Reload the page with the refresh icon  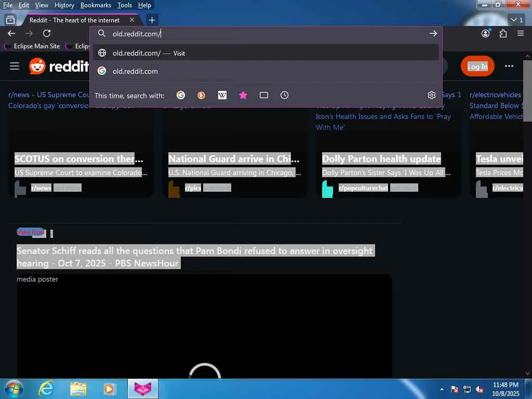[x=47, y=33]
